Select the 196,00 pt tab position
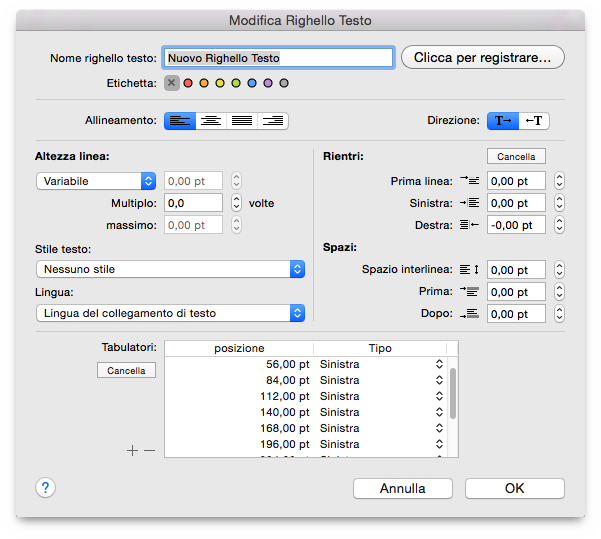Image resolution: width=601 pixels, height=539 pixels. point(285,444)
